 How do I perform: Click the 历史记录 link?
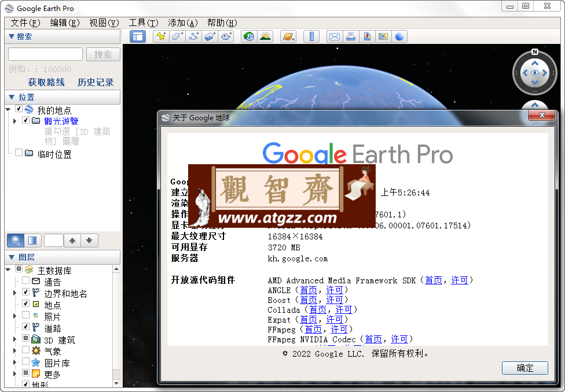coord(96,82)
